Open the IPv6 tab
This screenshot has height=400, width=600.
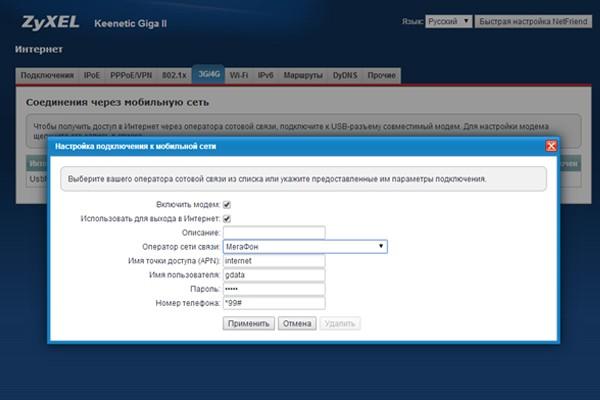click(266, 75)
